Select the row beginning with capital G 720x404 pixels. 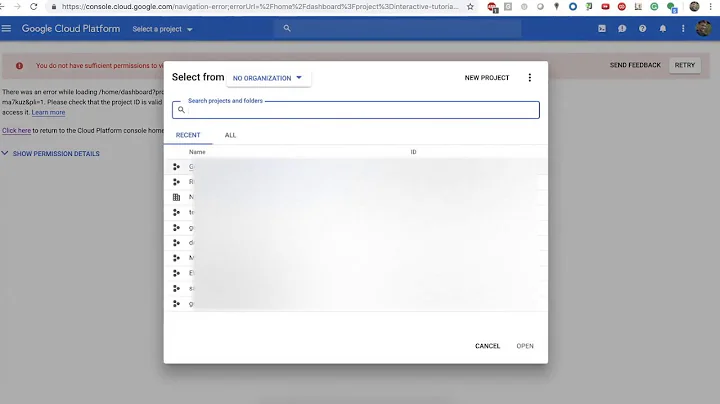[356, 167]
